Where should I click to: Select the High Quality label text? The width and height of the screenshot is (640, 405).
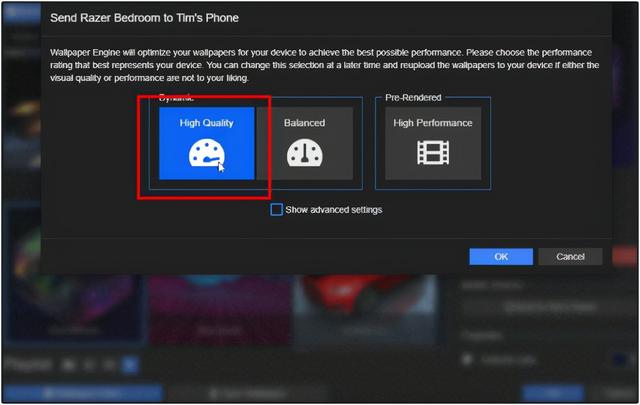pyautogui.click(x=207, y=123)
